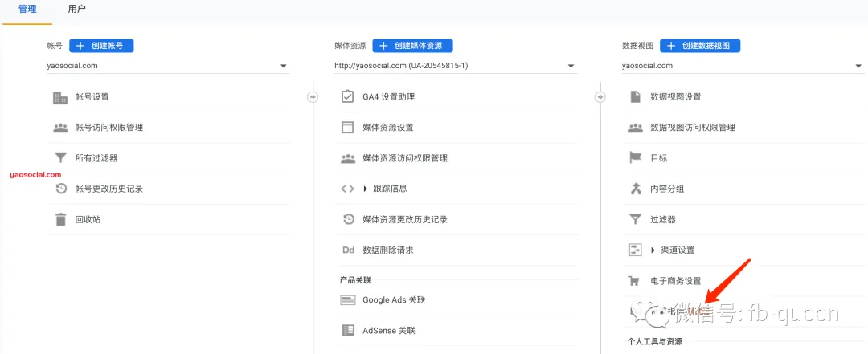Open the data view dropdown showing yaosocial.com

(x=743, y=66)
